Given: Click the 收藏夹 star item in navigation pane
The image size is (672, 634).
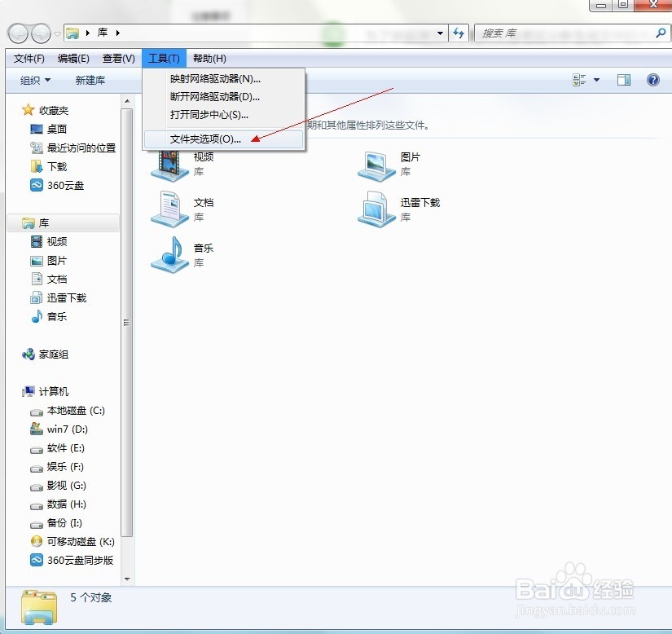Looking at the screenshot, I should (x=46, y=110).
